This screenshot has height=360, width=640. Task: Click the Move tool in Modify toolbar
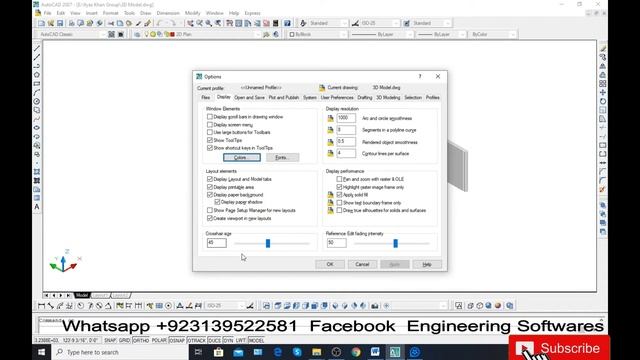tap(603, 93)
